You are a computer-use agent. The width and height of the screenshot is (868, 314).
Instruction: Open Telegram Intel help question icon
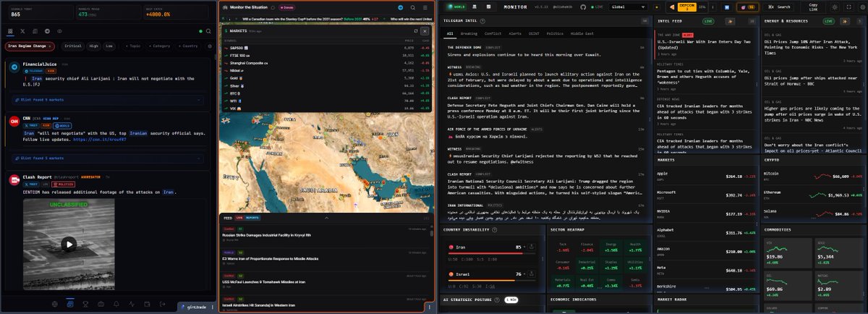[482, 21]
